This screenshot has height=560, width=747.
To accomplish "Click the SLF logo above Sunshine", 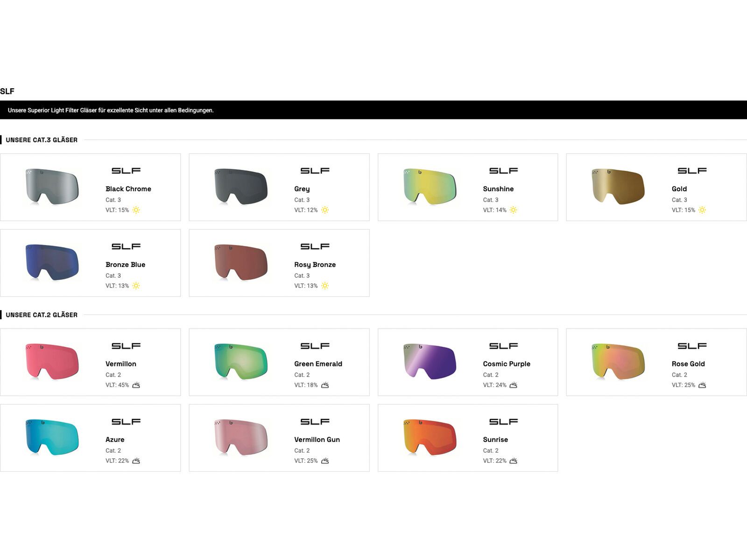I will coord(503,171).
